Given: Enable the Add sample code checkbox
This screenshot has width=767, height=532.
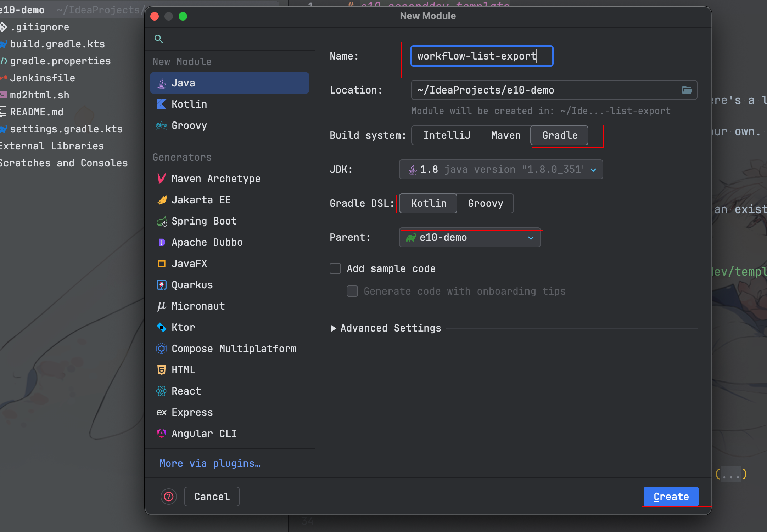Looking at the screenshot, I should tap(335, 268).
